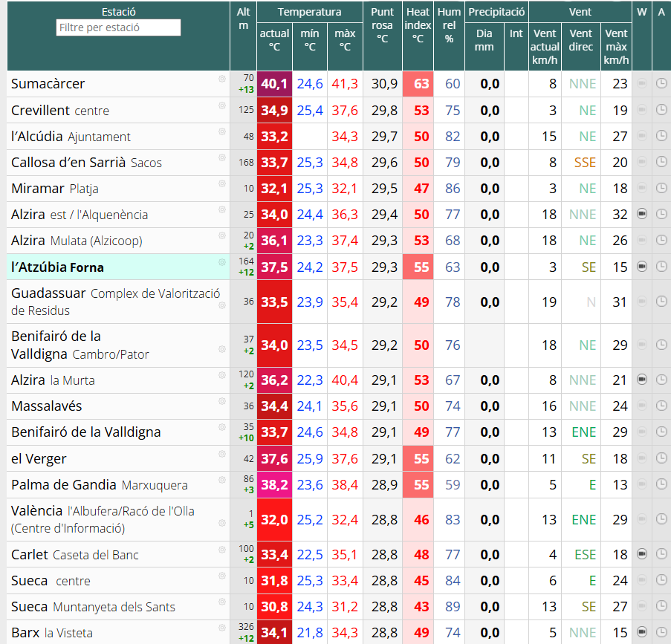671x644 pixels.
Task: Open the l'Atzúbia Forna station link
Action: click(x=57, y=267)
